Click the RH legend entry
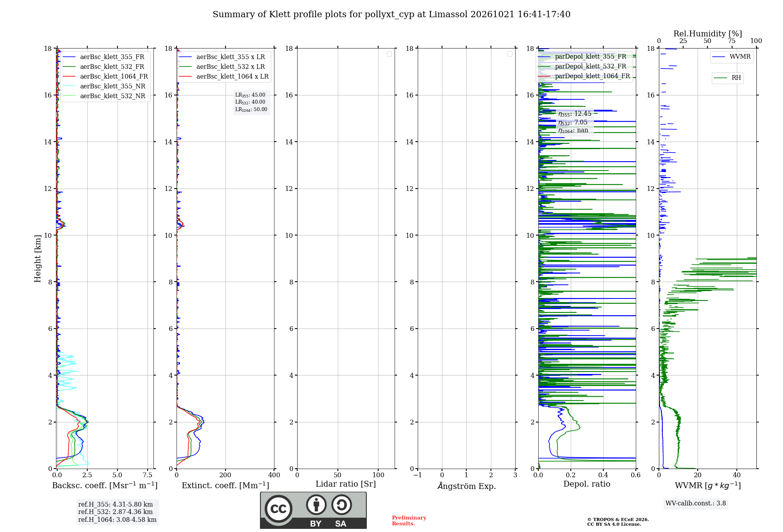The width and height of the screenshot is (783, 532). [727, 78]
